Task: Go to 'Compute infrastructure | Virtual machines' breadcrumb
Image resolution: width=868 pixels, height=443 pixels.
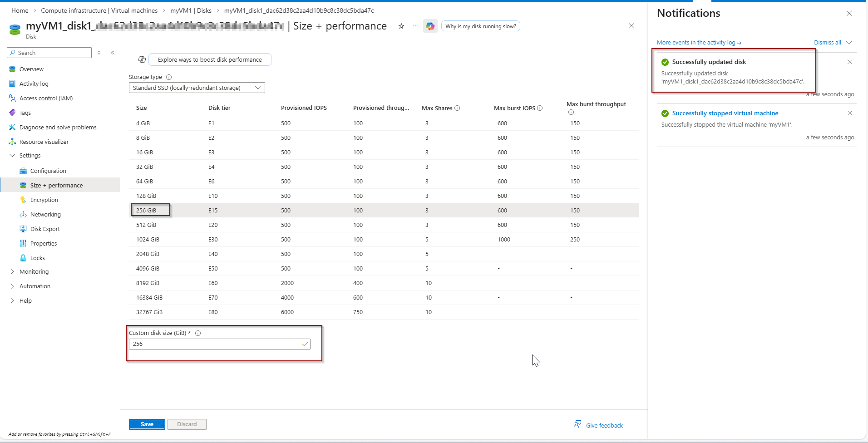Action: click(99, 10)
